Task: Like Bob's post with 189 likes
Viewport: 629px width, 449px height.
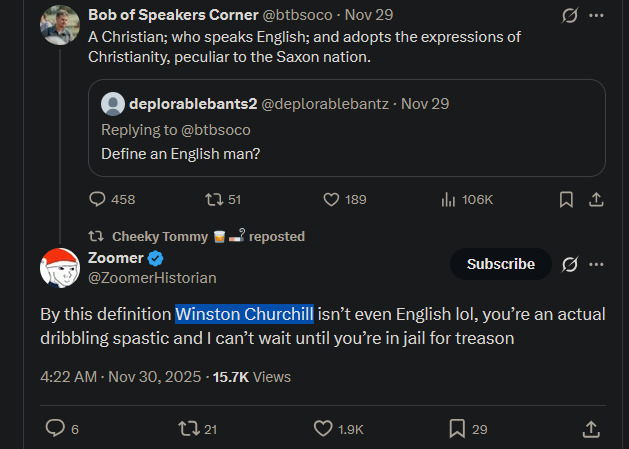Action: click(332, 199)
